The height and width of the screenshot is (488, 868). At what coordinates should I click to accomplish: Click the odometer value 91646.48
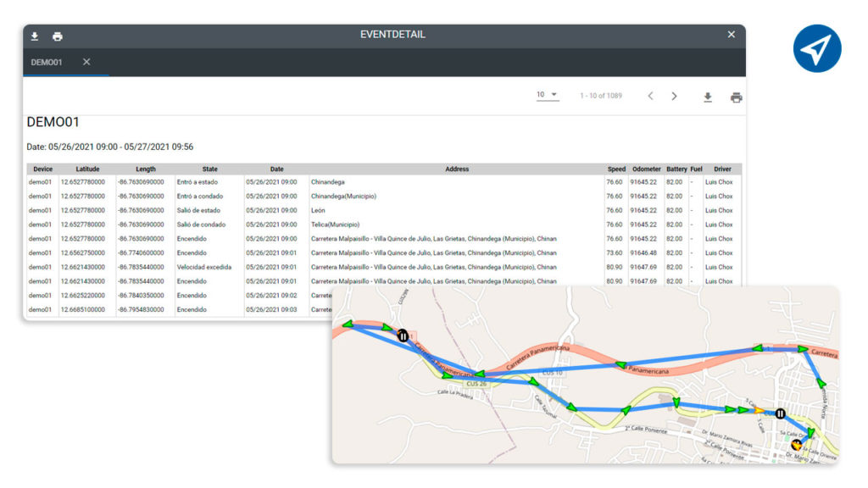[x=643, y=252]
